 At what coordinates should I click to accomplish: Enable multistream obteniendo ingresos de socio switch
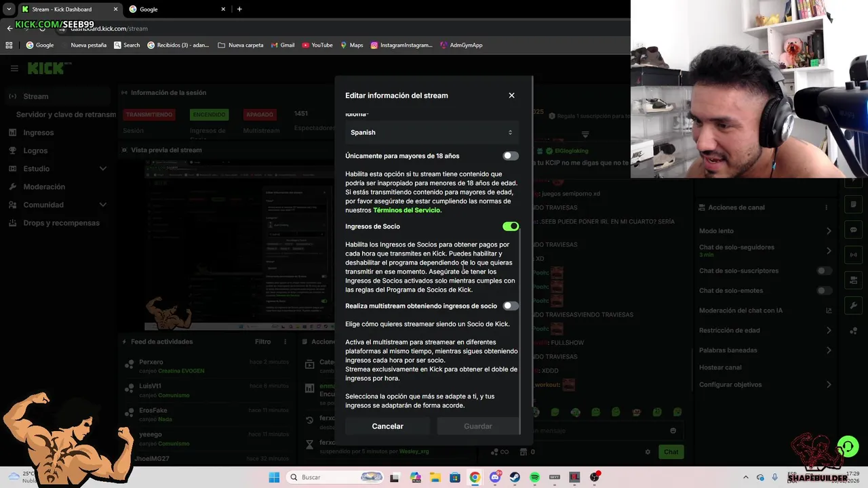511,306
